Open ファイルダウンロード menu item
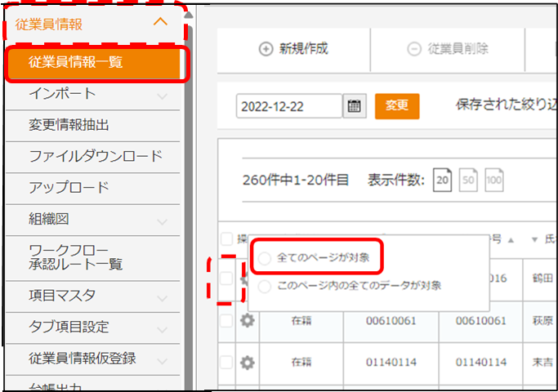The width and height of the screenshot is (558, 392). point(96,155)
